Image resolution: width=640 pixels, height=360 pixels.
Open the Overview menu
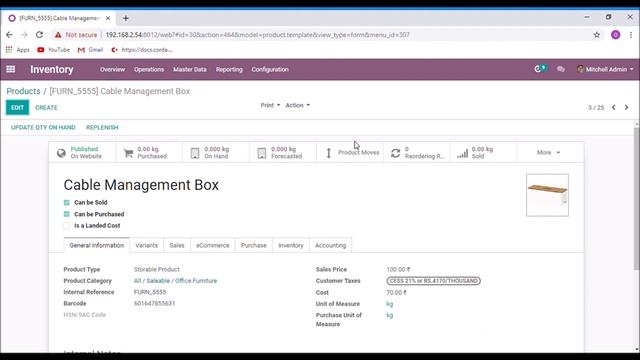pos(112,69)
